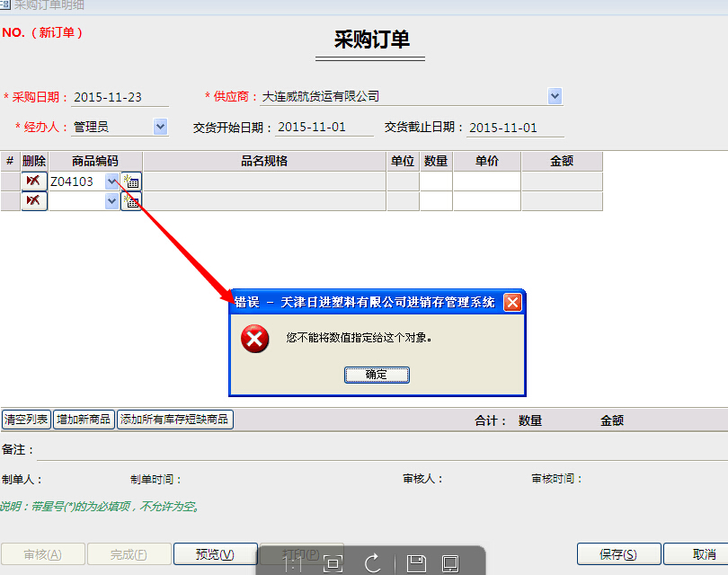Click the fit-to-screen icon in overlay toolbar
The height and width of the screenshot is (575, 728).
pos(333,563)
